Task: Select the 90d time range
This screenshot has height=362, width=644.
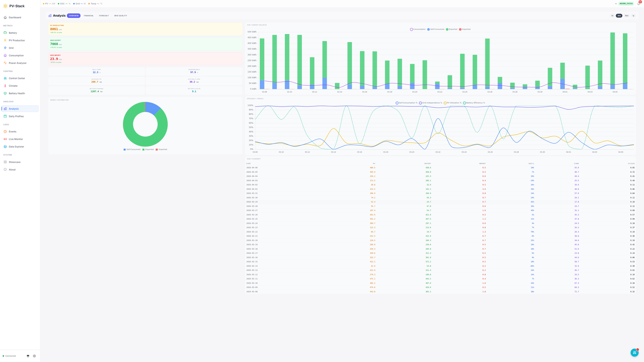Action: (626, 16)
